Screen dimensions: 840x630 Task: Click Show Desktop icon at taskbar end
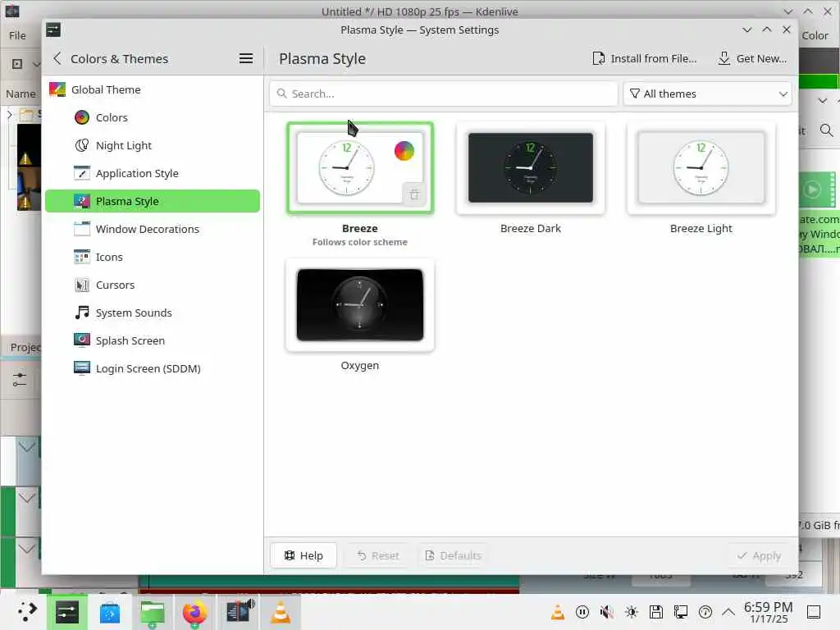click(814, 612)
